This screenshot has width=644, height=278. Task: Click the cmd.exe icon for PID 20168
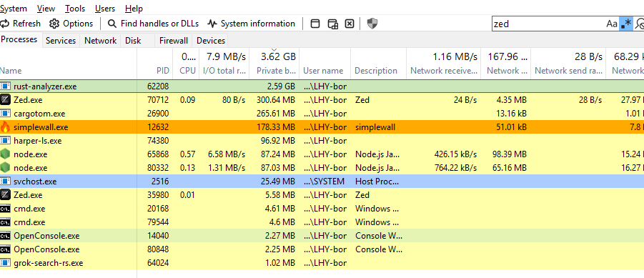(x=5, y=208)
